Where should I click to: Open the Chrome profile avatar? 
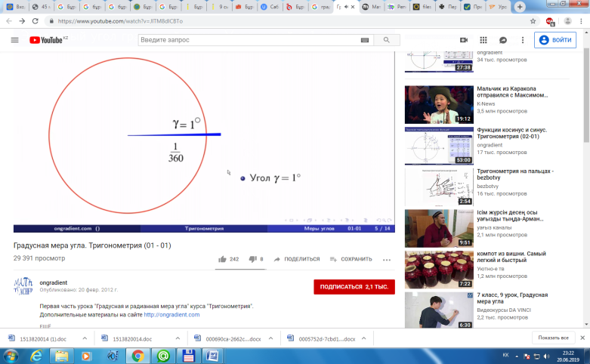[568, 21]
